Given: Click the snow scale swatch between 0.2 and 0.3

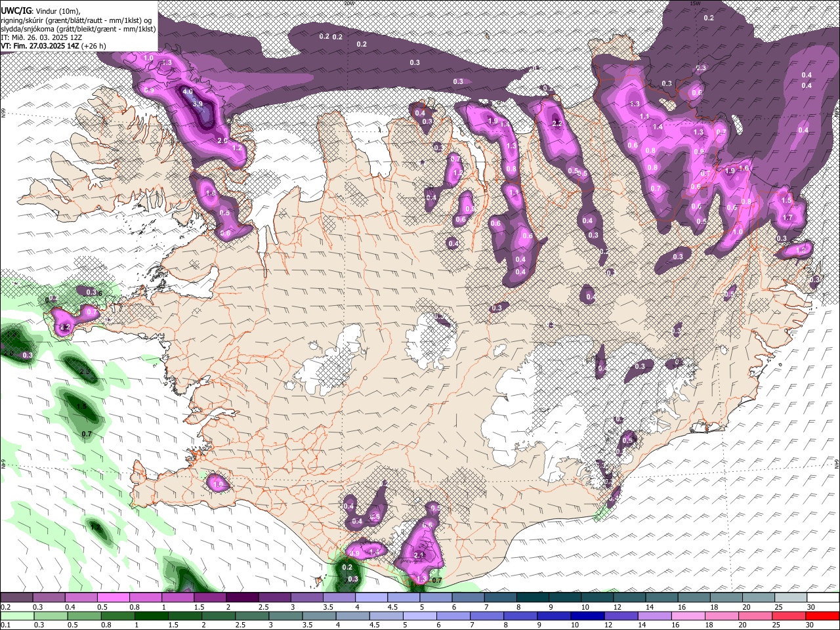Looking at the screenshot, I should point(17,597).
